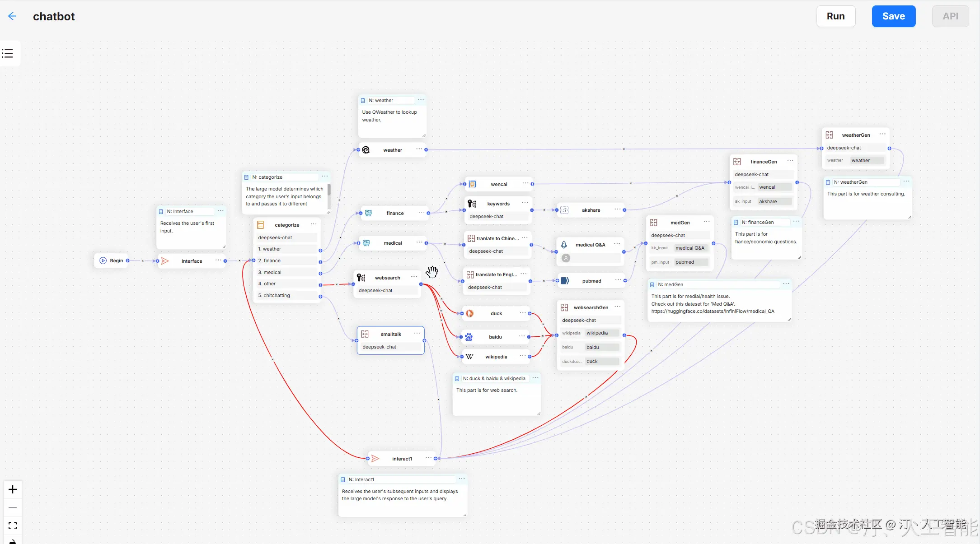980x544 pixels.
Task: Select the '5. chitchatting' category row
Action: pyautogui.click(x=287, y=295)
